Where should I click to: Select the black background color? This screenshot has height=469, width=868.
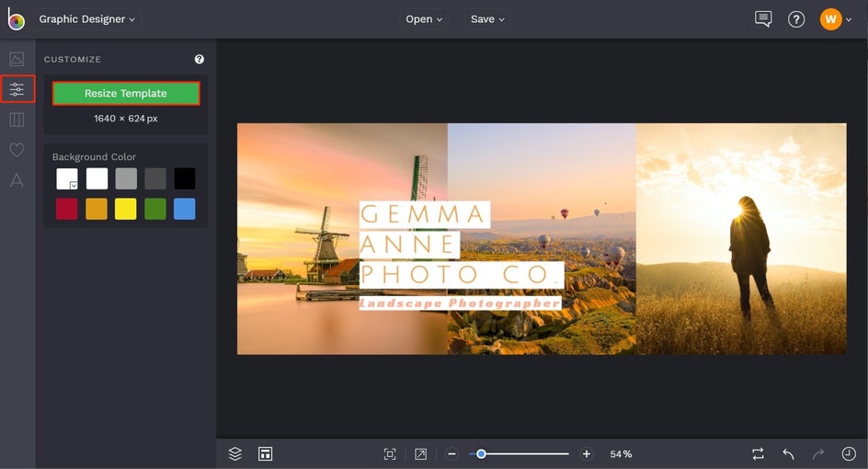pyautogui.click(x=185, y=178)
